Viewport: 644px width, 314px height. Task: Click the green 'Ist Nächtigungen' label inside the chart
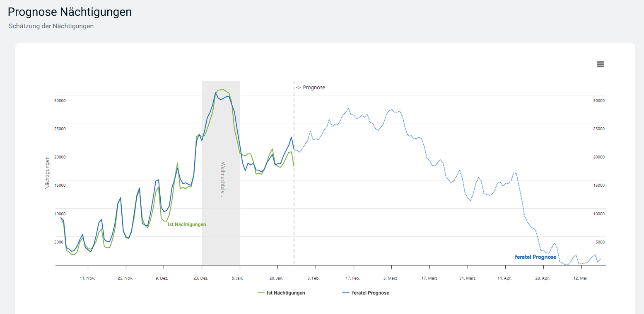[187, 224]
